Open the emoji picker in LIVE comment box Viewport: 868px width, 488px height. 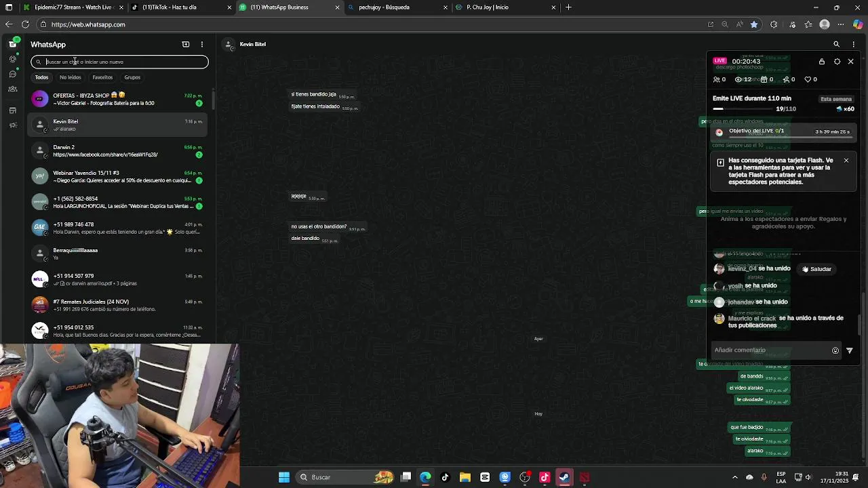coord(835,350)
